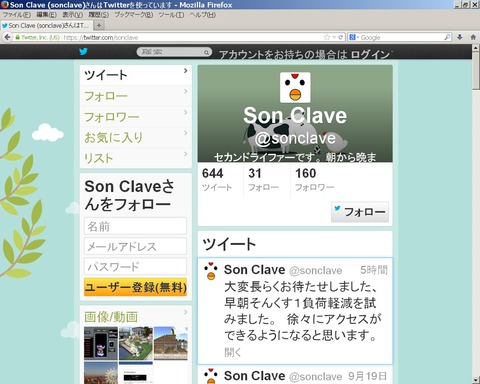The height and width of the screenshot is (384, 480).
Task: Click the Twitter, Inc. (US) identity label
Action: coord(40,38)
